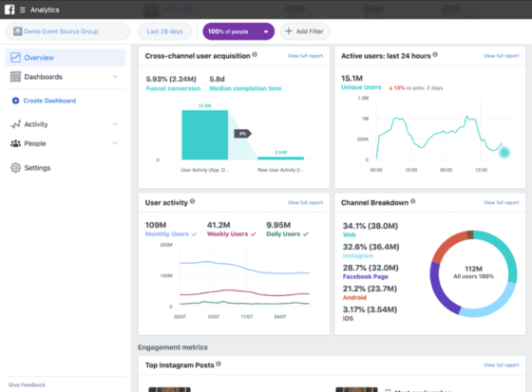
Task: Click the 15.1M unique users value
Action: click(351, 78)
